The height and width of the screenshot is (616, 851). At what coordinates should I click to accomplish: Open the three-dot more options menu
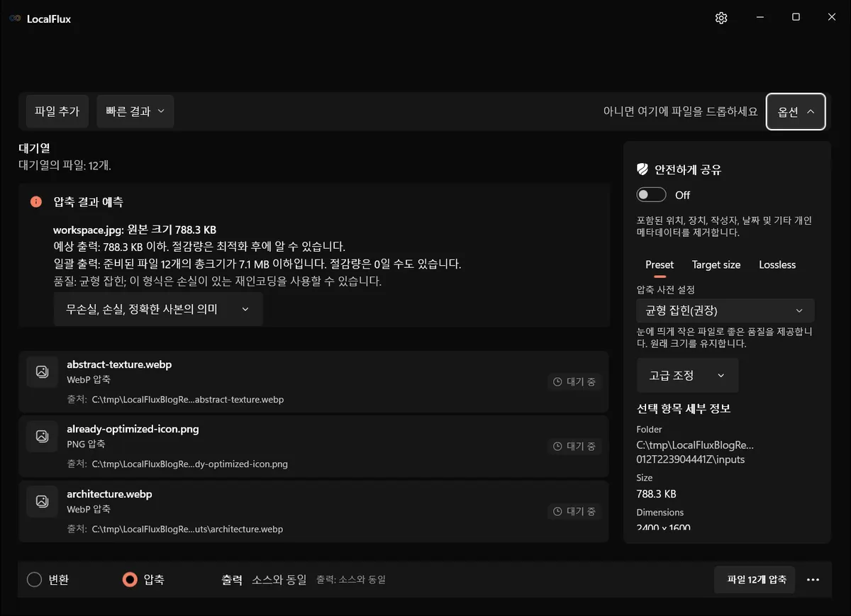coord(813,580)
